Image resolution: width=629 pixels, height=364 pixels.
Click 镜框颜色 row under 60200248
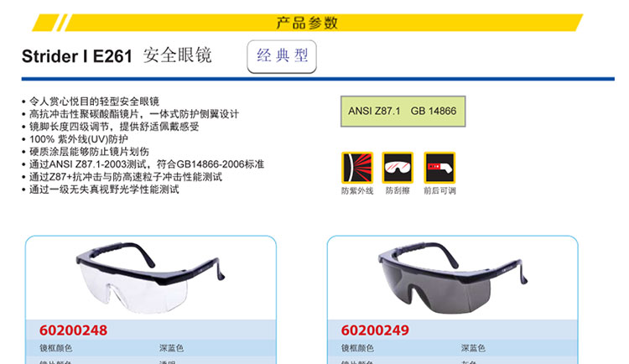tap(151, 348)
